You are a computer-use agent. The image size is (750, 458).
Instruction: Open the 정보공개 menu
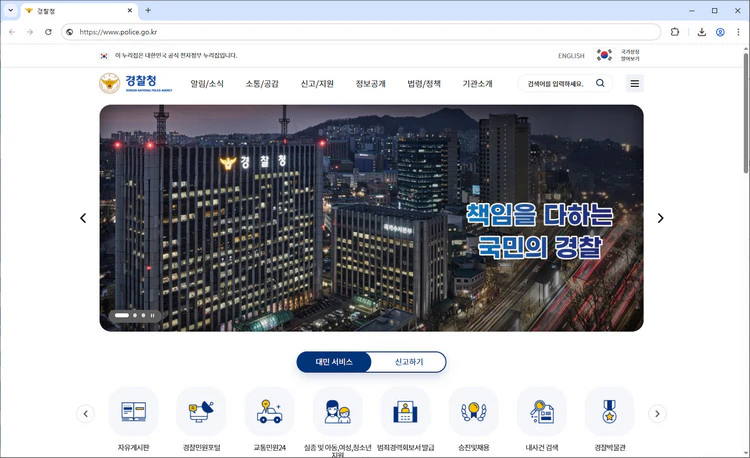point(371,84)
